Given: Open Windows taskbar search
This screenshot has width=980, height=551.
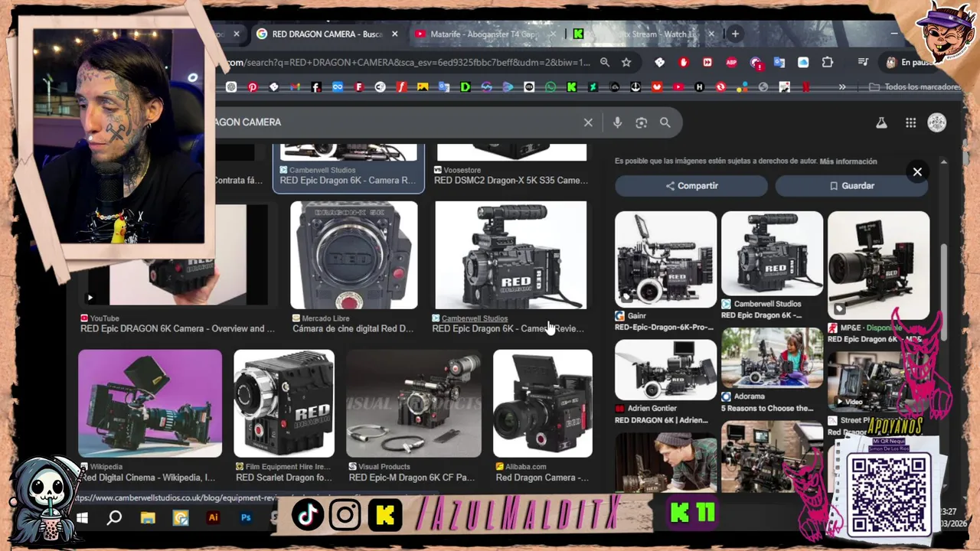Looking at the screenshot, I should [x=114, y=518].
